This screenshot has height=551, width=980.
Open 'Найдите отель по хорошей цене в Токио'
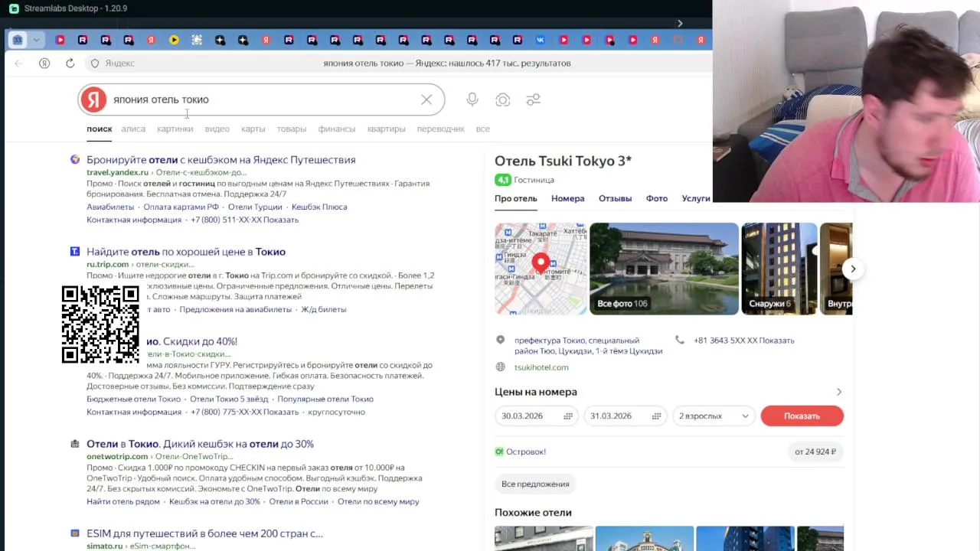pyautogui.click(x=186, y=252)
